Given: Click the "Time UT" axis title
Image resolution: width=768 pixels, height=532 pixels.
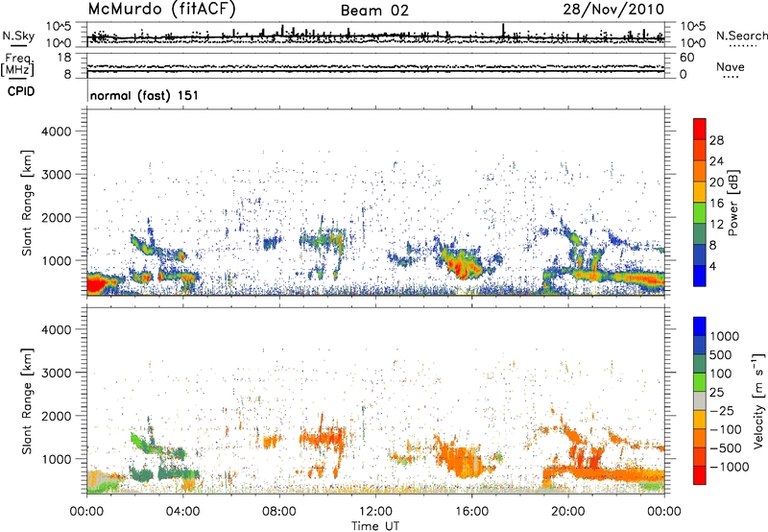Looking at the screenshot, I should click(375, 526).
